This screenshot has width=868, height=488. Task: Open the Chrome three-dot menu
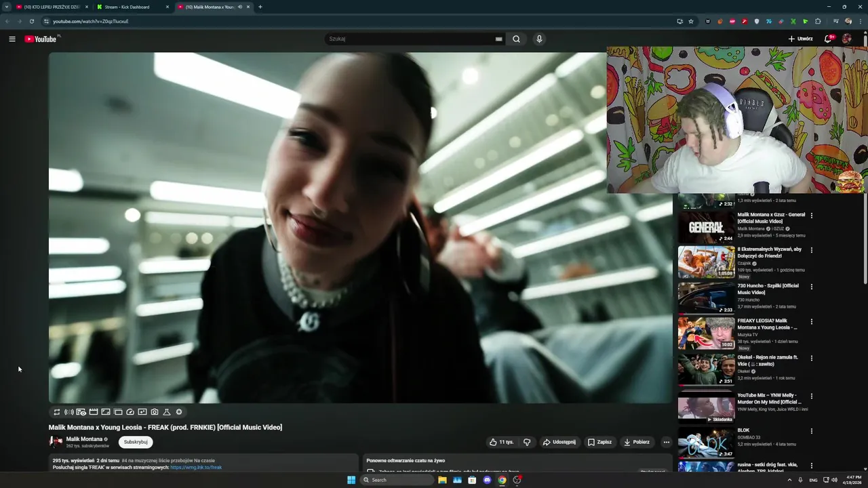coord(859,21)
